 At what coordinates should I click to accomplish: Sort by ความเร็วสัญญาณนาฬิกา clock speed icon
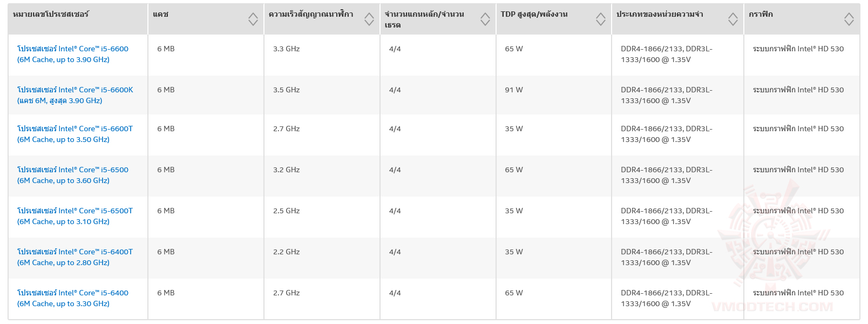click(x=369, y=19)
